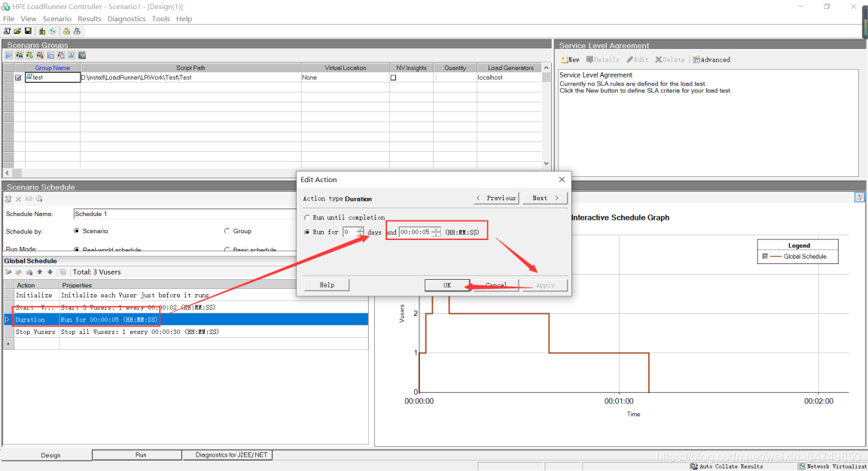Click the Move Action Down arrow icon
868x471 pixels.
pyautogui.click(x=50, y=272)
